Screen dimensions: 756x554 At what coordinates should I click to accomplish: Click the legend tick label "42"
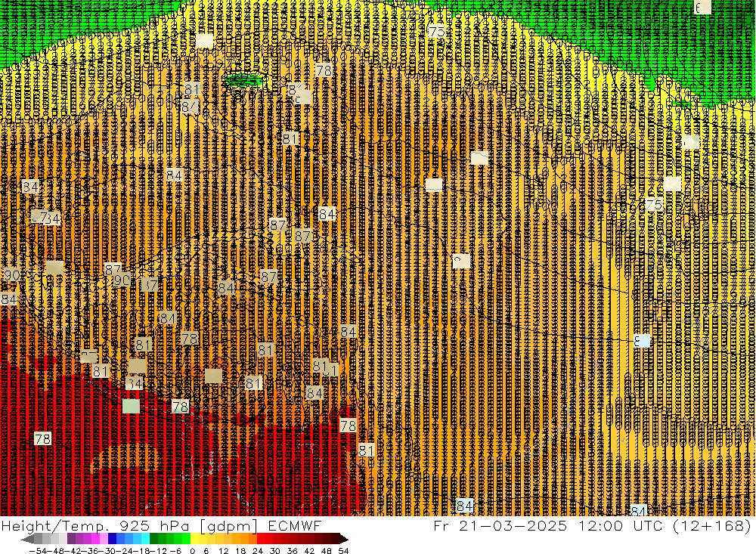[309, 551]
